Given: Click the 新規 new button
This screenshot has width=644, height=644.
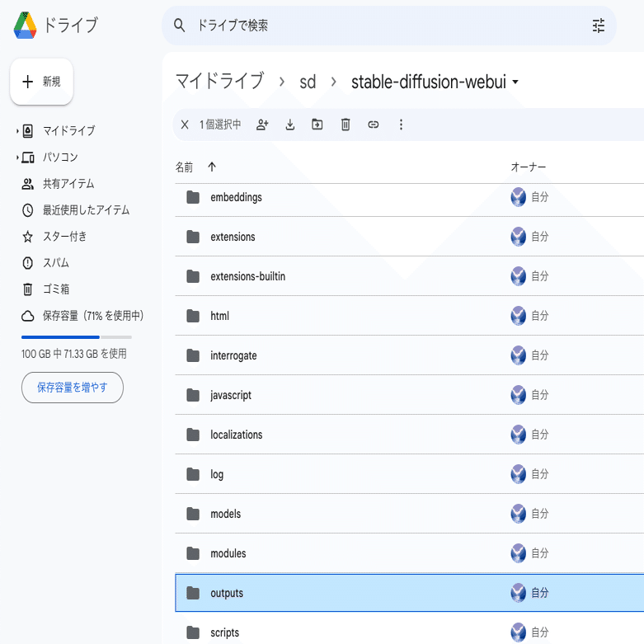Looking at the screenshot, I should [41, 82].
